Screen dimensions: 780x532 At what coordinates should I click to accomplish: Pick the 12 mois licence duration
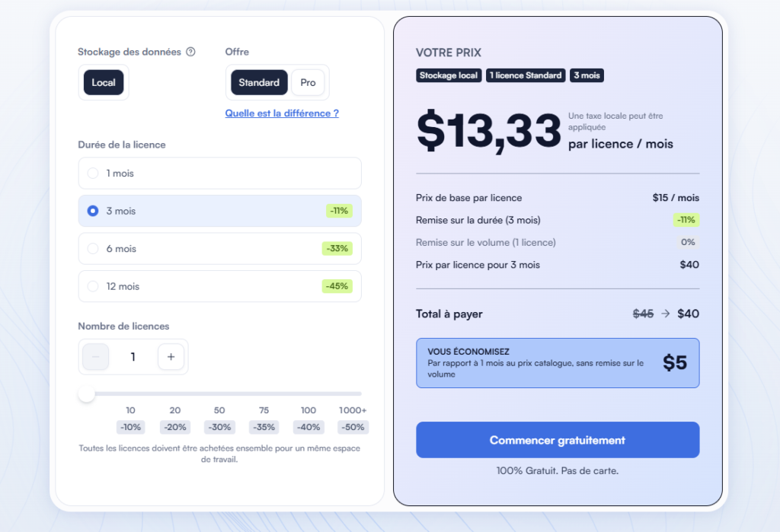[220, 286]
